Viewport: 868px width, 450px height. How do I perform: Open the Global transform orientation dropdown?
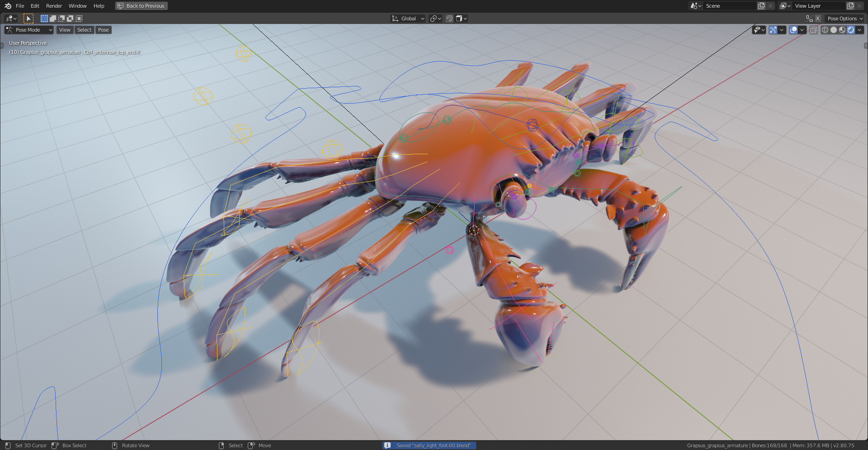[408, 19]
